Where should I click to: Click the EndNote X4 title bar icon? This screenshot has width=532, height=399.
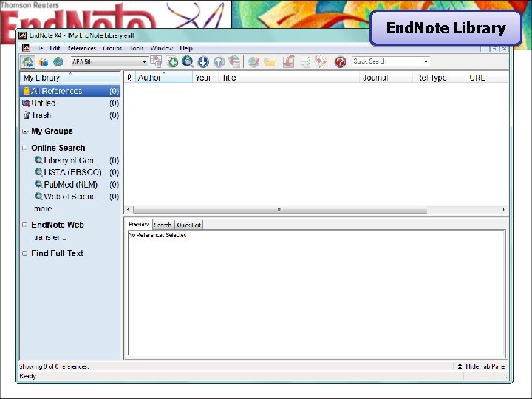[x=22, y=35]
